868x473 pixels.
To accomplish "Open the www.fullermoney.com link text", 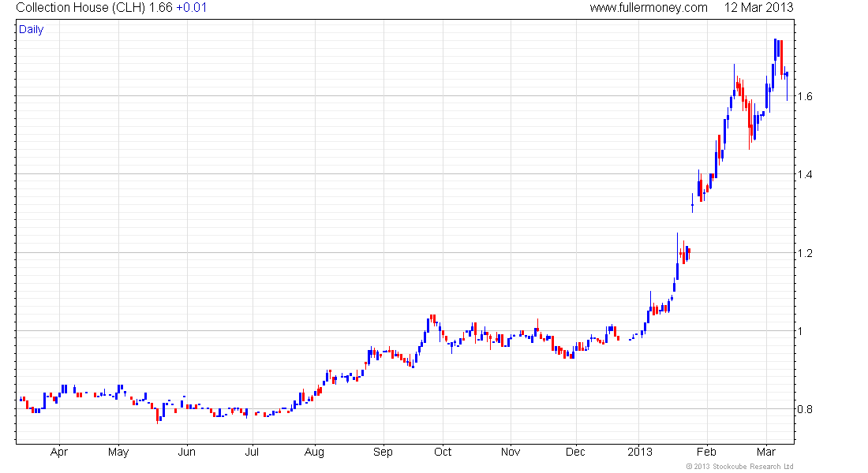I will pyautogui.click(x=648, y=8).
